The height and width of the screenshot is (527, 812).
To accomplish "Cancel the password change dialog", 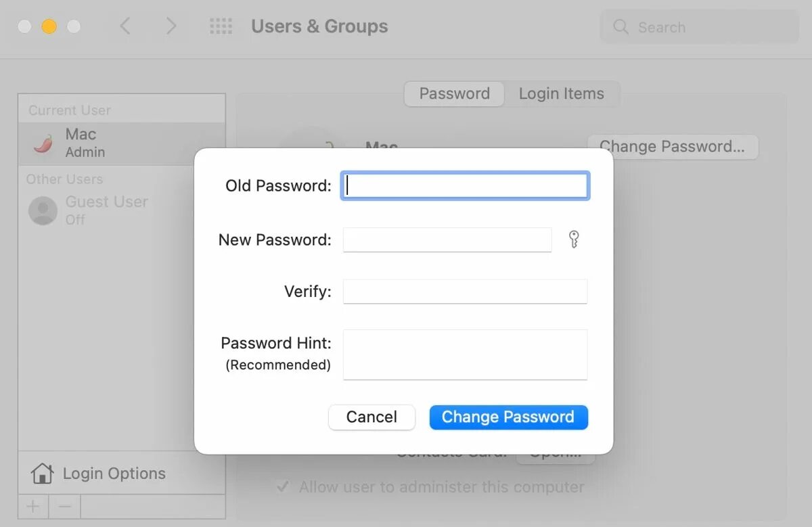I will (x=371, y=417).
